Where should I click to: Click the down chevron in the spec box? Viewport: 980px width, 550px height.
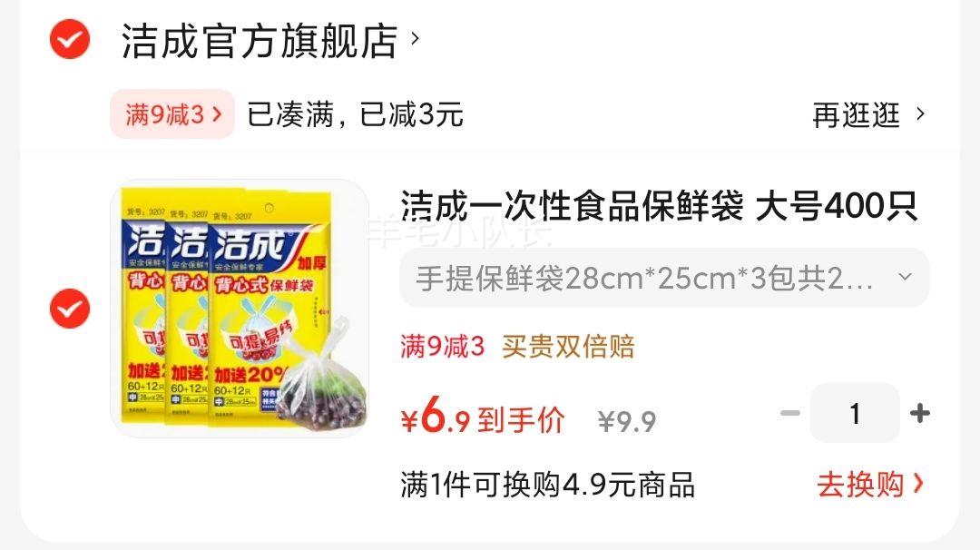click(x=905, y=277)
